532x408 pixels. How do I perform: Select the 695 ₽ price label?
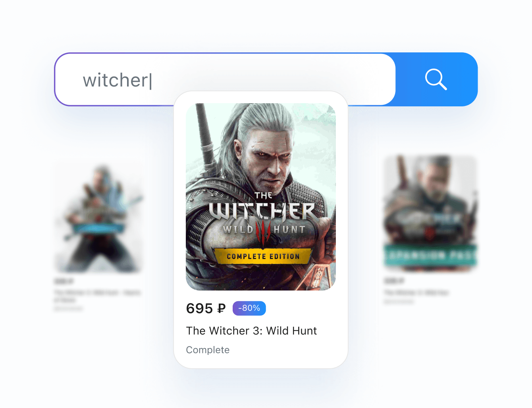point(206,308)
